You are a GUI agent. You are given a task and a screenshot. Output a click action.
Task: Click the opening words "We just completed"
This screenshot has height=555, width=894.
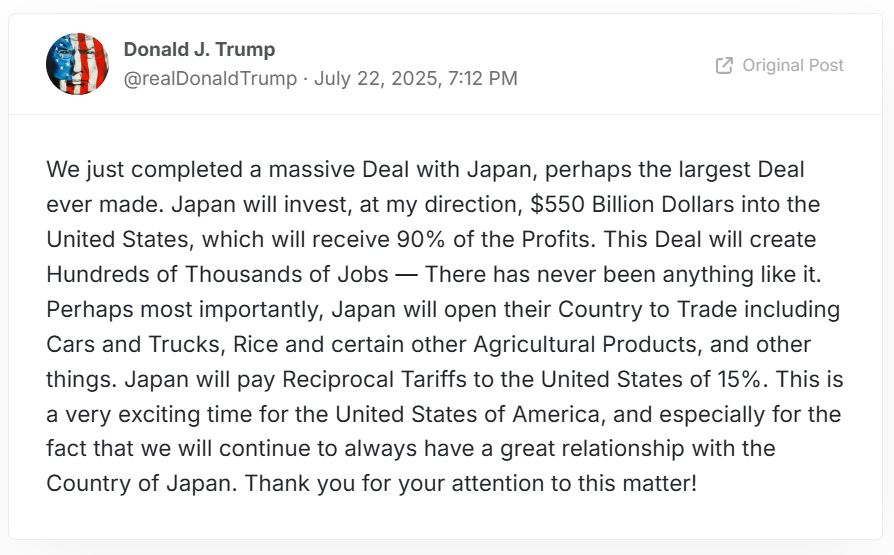145,169
